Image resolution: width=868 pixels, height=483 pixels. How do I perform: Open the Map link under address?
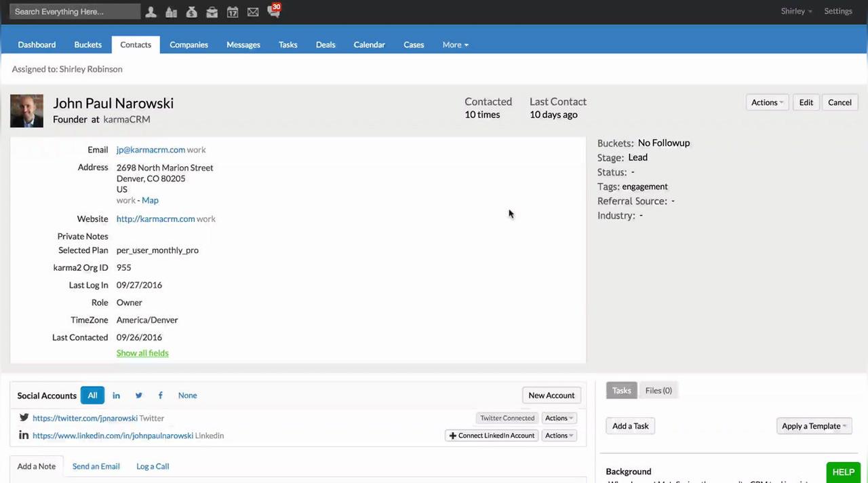click(150, 200)
